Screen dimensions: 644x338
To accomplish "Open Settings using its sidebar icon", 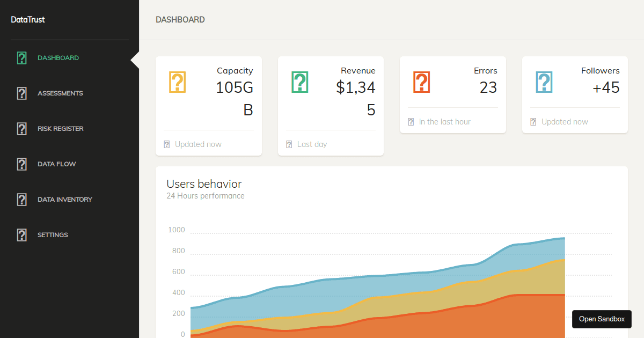I will (x=21, y=234).
